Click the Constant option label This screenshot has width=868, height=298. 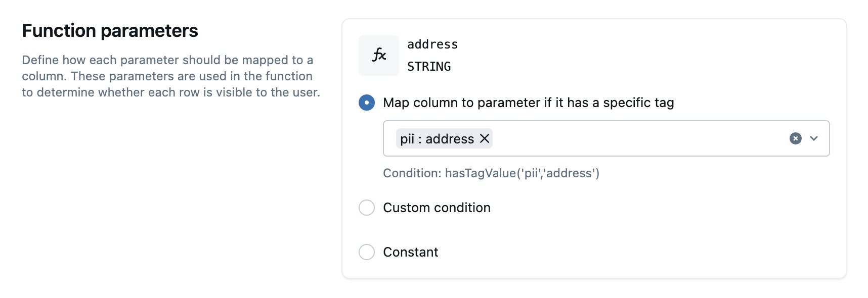point(410,252)
